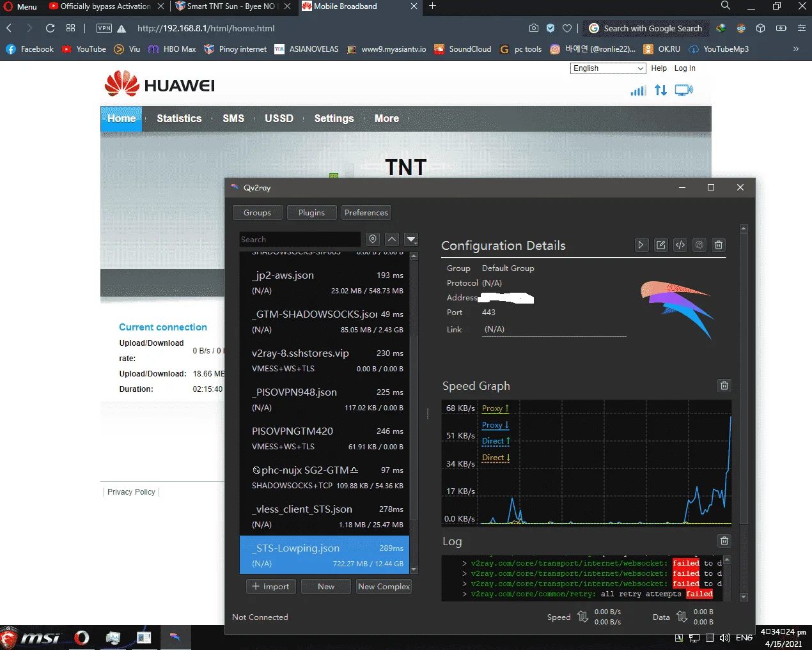Open the easy setup icon in browser toolbar

pyautogui.click(x=801, y=28)
